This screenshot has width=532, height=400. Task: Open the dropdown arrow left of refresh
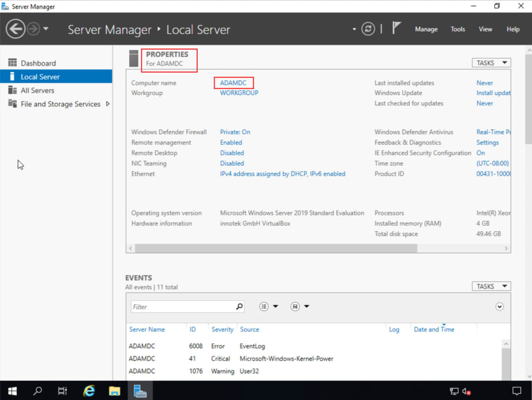click(354, 29)
